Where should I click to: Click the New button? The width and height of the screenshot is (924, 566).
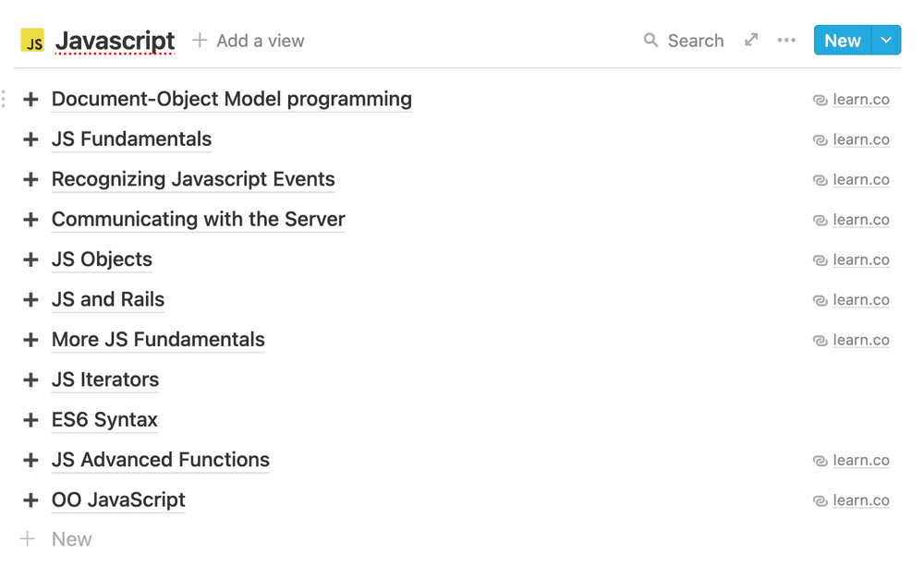tap(842, 41)
